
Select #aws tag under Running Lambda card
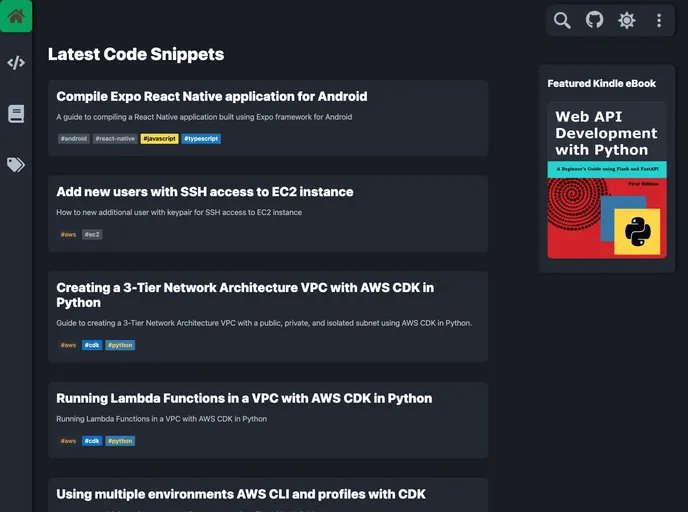click(x=68, y=441)
